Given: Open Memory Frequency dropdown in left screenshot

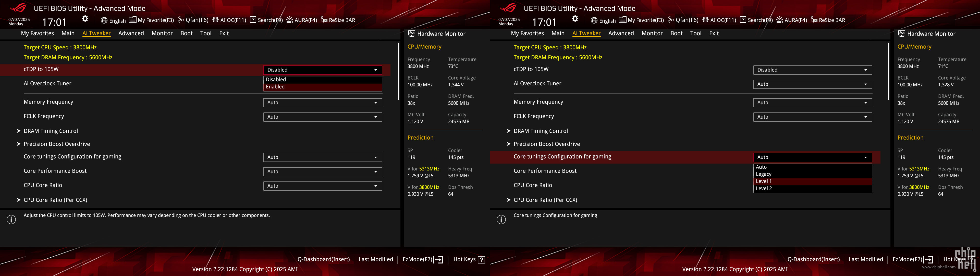Looking at the screenshot, I should [323, 102].
